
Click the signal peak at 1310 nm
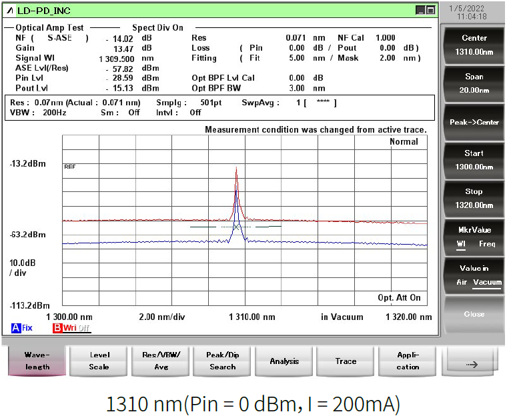pos(236,168)
